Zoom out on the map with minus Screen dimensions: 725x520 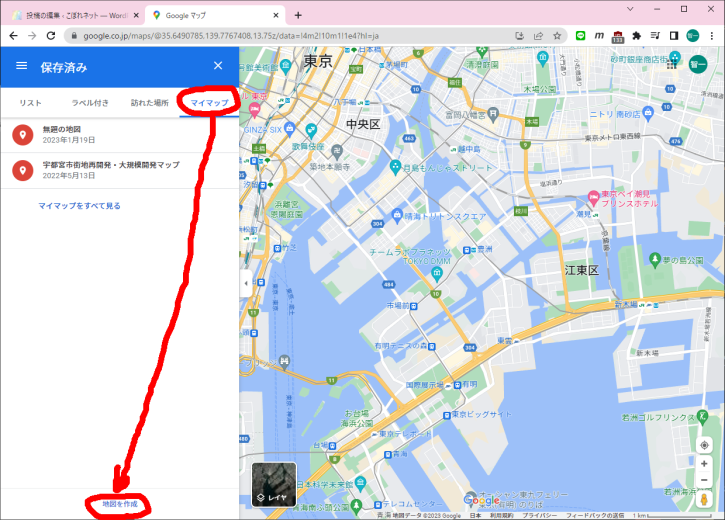(x=704, y=480)
